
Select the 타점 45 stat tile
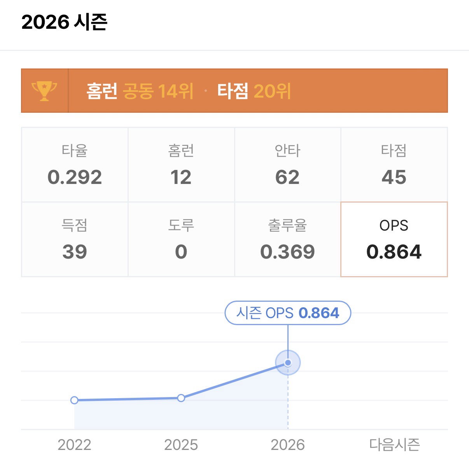394,164
